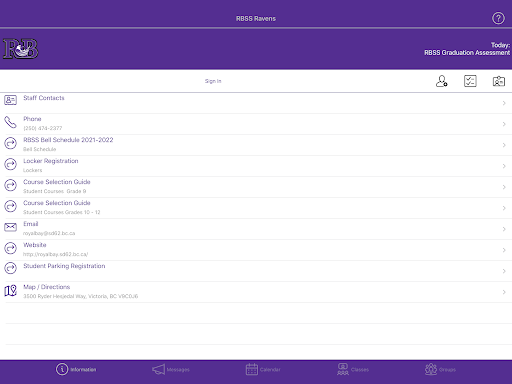Click the Staff Contacts card icon
This screenshot has height=384, width=512.
[x=10, y=100]
